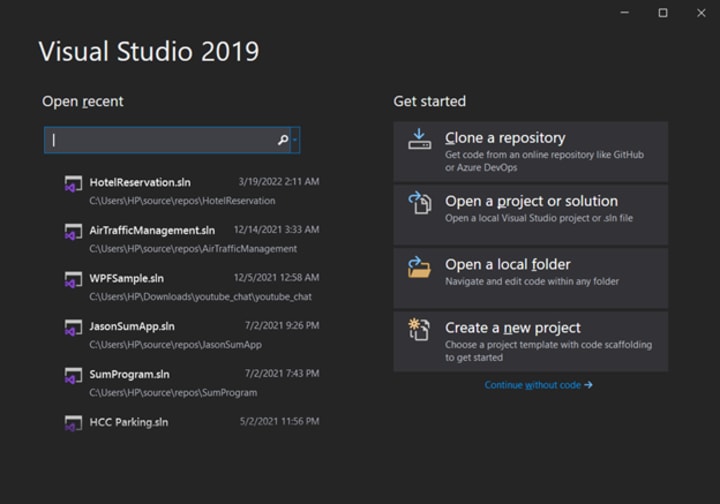
Task: Click the Open a project or solution icon
Action: point(419,203)
